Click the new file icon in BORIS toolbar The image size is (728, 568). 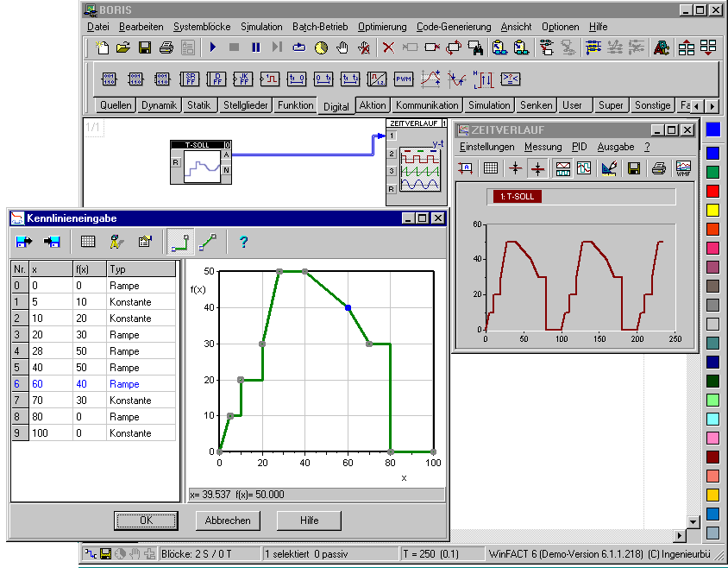[102, 47]
